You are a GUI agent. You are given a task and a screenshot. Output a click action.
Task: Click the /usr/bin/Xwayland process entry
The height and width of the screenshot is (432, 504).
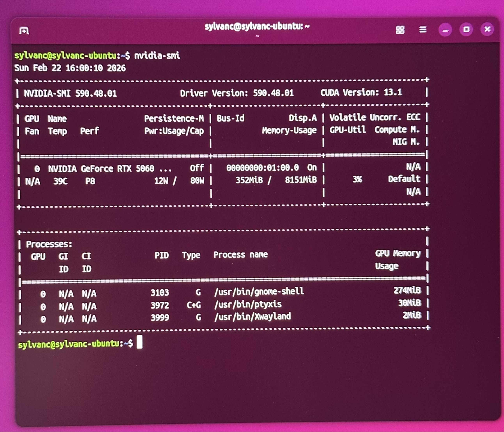click(x=252, y=317)
